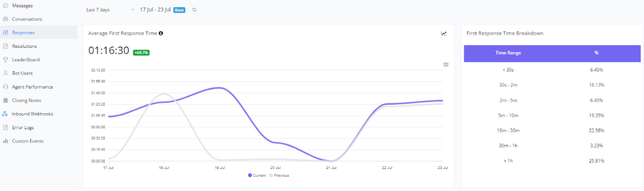Viewport: 644px width, 191px height.
Task: Click the Bot Users person icon
Action: (x=5, y=73)
